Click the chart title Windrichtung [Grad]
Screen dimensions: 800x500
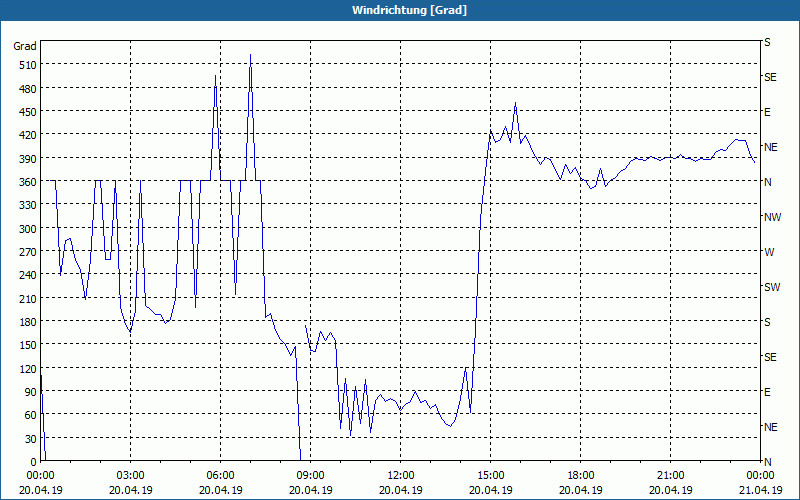pyautogui.click(x=409, y=10)
